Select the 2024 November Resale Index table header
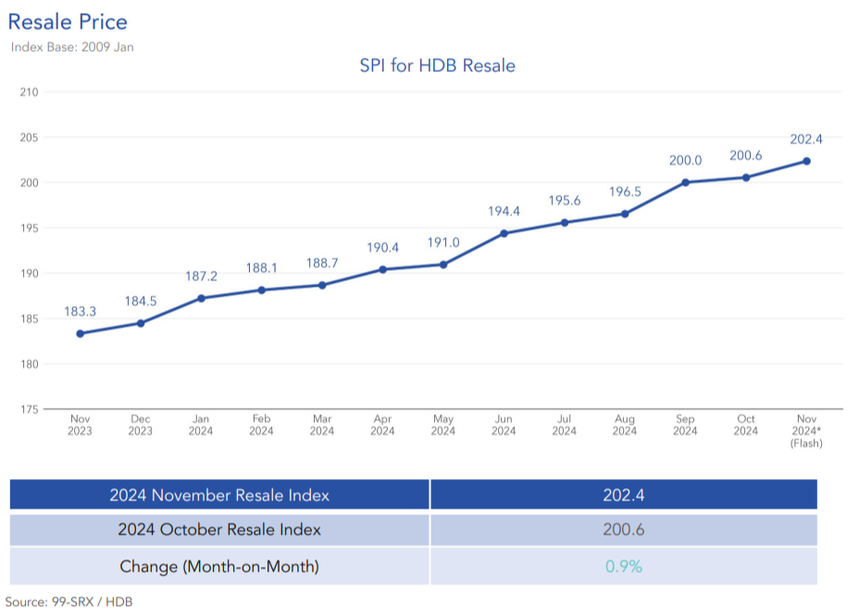 [218, 495]
